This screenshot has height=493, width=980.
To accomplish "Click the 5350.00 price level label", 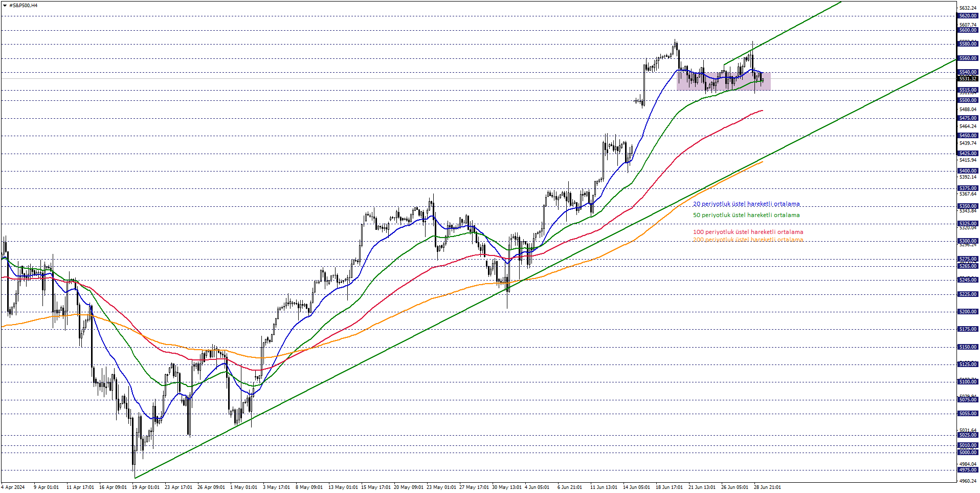I will coord(968,206).
